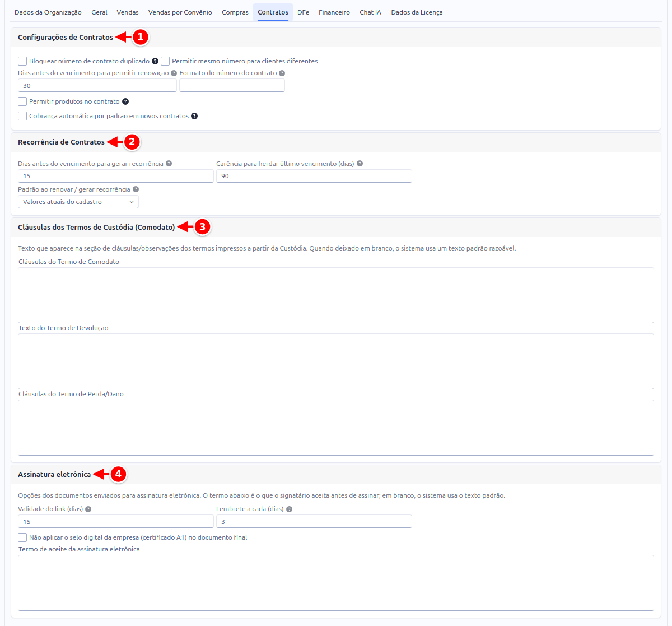
Task: Open help tooltip for Permitir produtos no contrato
Action: [x=125, y=101]
